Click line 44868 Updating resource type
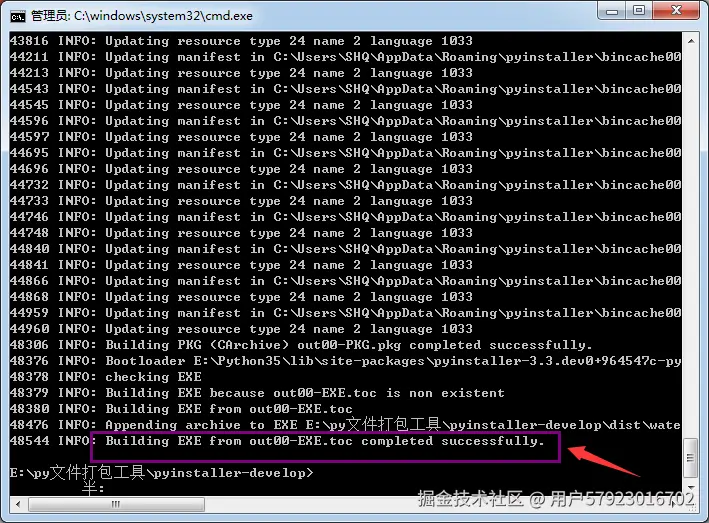Viewport: 709px width, 523px height. click(241, 297)
